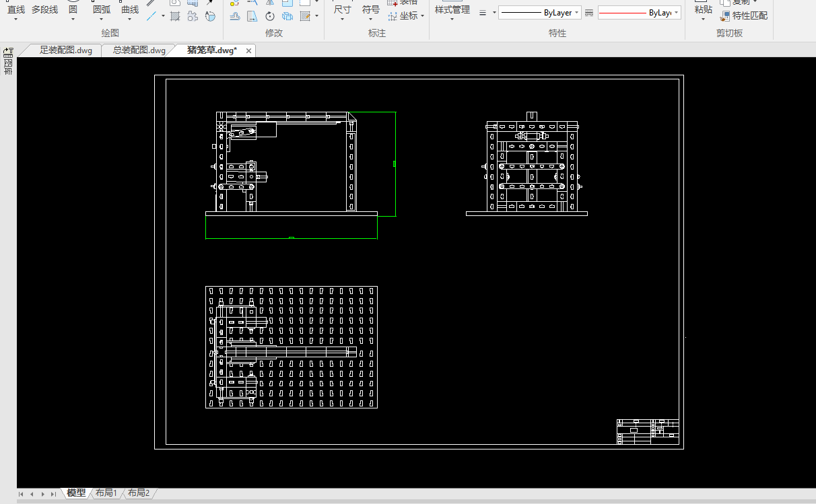816x504 pixels.
Task: Click the hatch edit icon in 修改 panel
Action: pos(305,15)
